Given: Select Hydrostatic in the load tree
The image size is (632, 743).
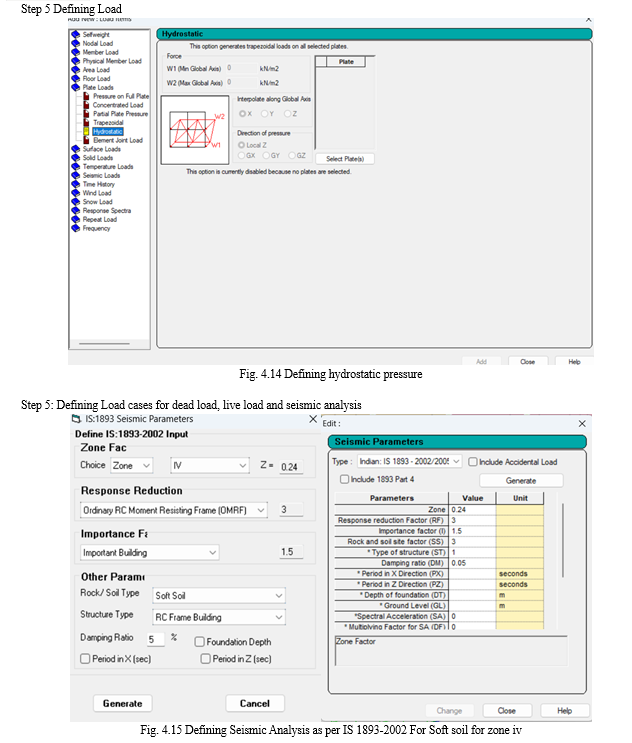Looking at the screenshot, I should coord(108,131).
